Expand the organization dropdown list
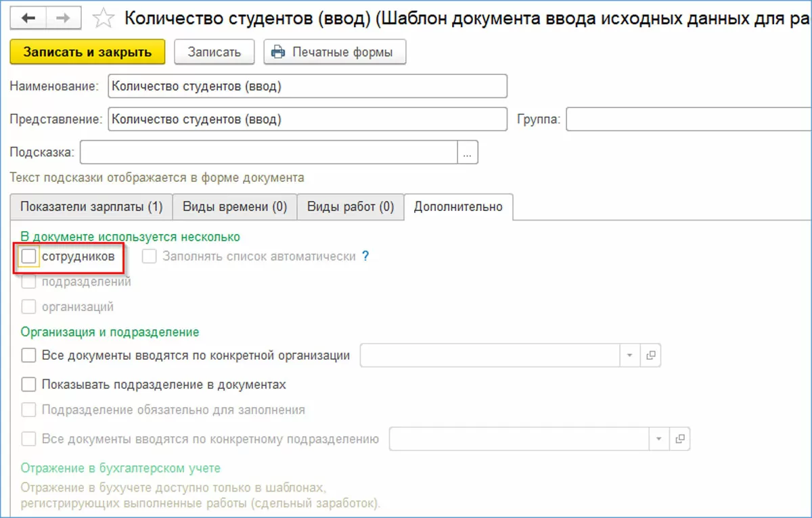Image resolution: width=812 pixels, height=518 pixels. click(x=629, y=355)
